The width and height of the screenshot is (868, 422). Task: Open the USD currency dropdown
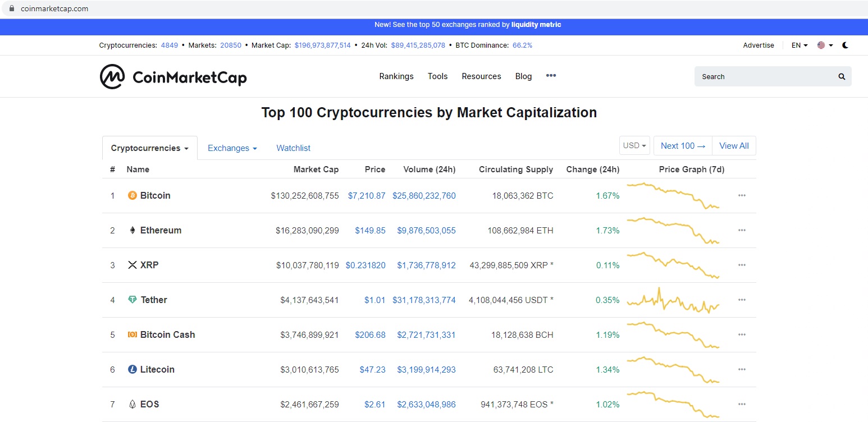tap(634, 145)
